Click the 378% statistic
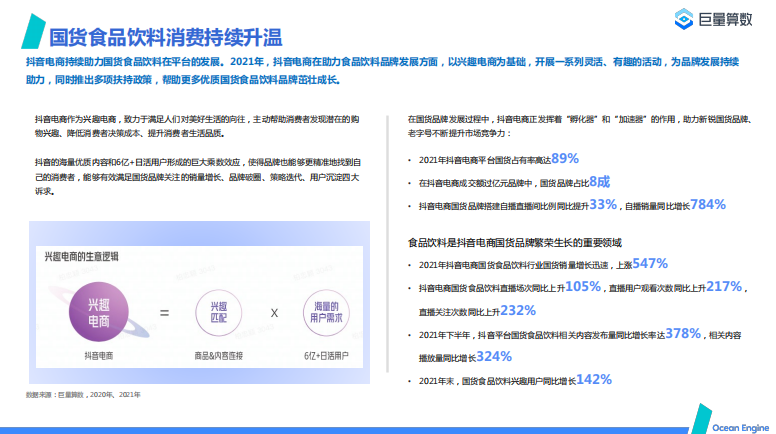776x434 pixels. pyautogui.click(x=683, y=334)
